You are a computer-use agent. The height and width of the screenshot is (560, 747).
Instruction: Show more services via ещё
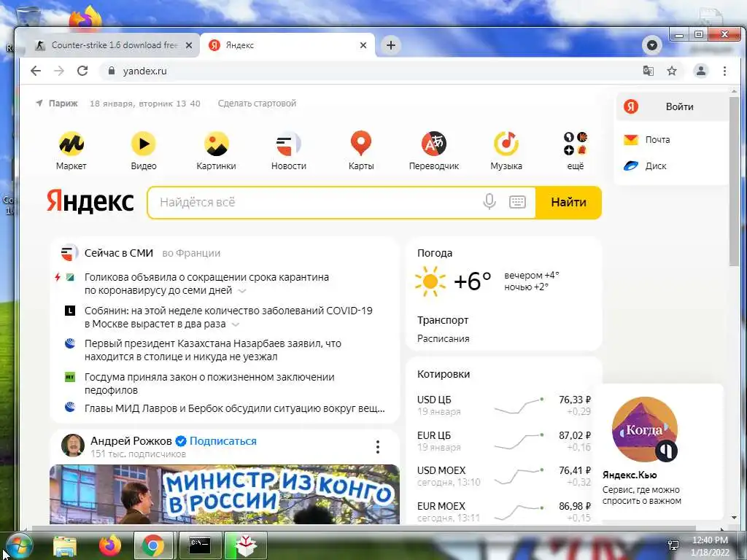576,150
